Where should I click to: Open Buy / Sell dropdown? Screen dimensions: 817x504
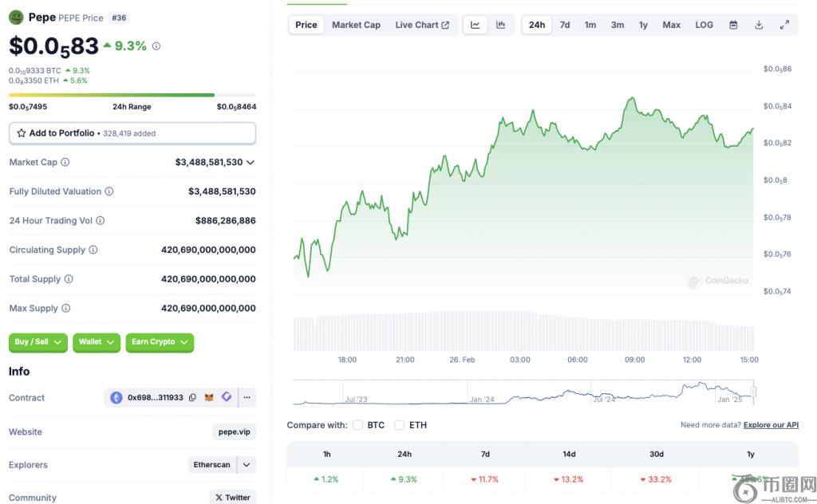[38, 342]
